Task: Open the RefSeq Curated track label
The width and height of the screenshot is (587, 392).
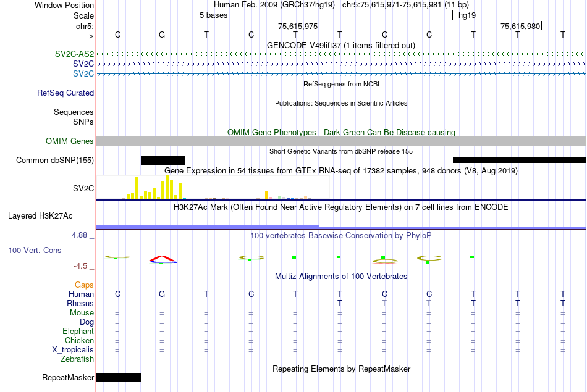Action: coord(65,93)
